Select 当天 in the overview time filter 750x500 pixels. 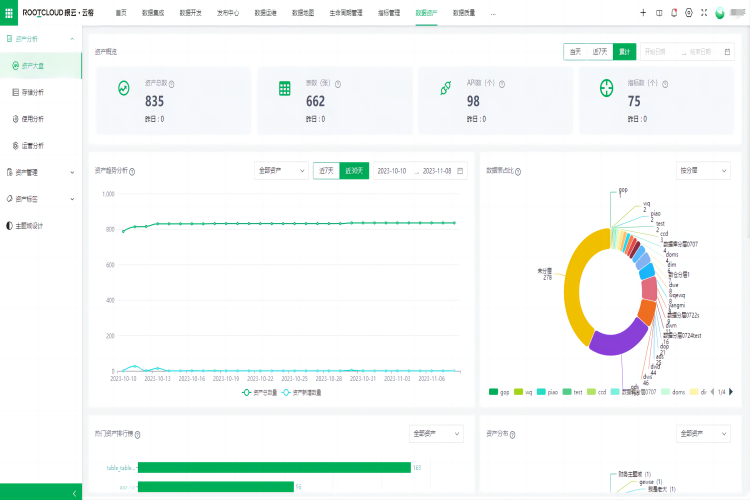(x=575, y=50)
